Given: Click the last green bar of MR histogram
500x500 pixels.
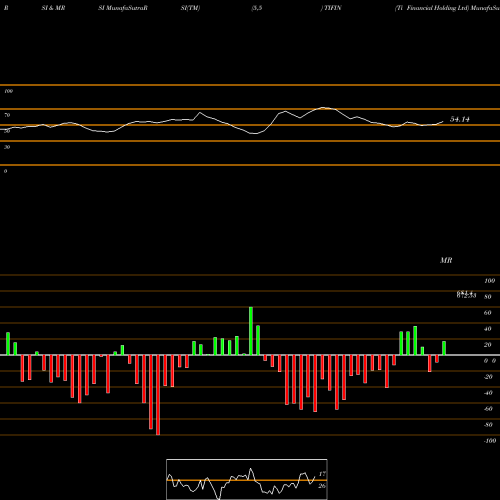Looking at the screenshot, I should (x=444, y=348).
